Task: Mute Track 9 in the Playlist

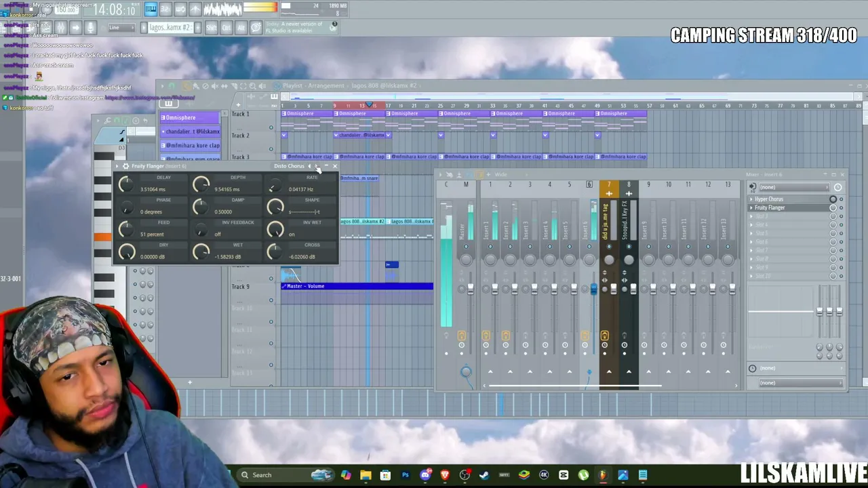Action: tap(271, 300)
